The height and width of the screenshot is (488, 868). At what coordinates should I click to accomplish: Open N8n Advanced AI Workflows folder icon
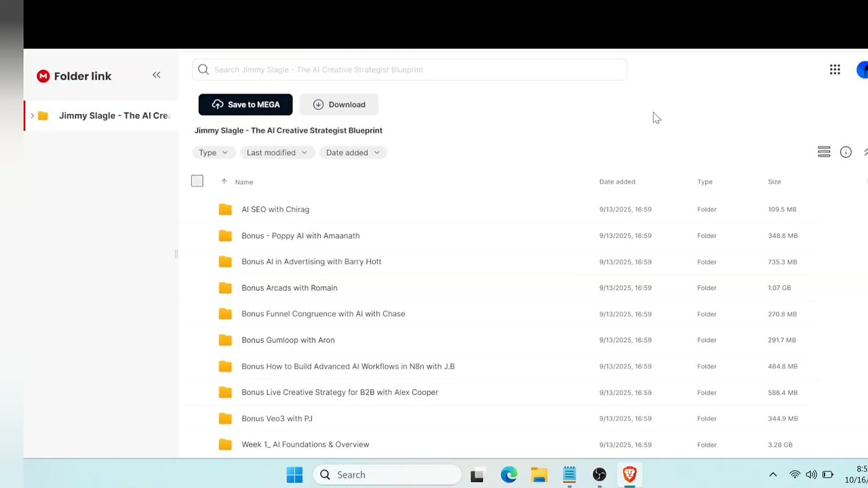tap(225, 367)
